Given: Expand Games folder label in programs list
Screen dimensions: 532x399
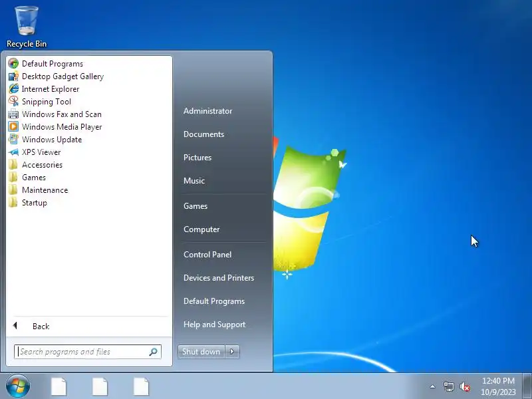Looking at the screenshot, I should [x=34, y=178].
